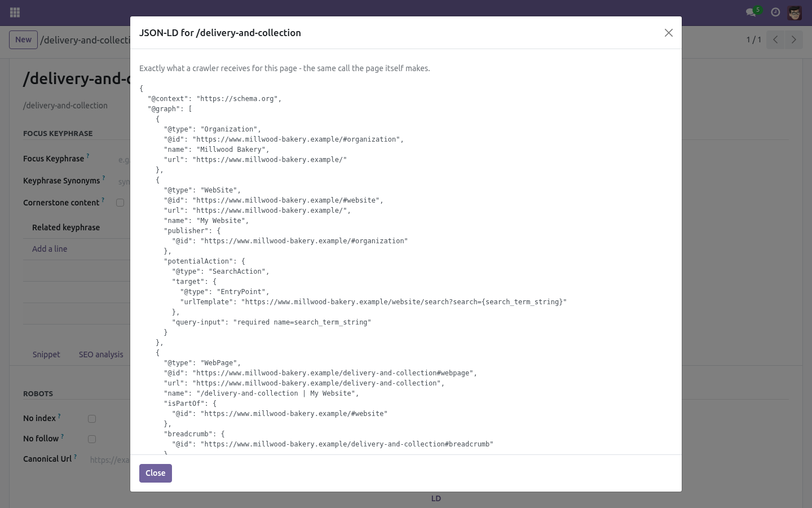
Task: Open the user avatar menu
Action: (795, 12)
